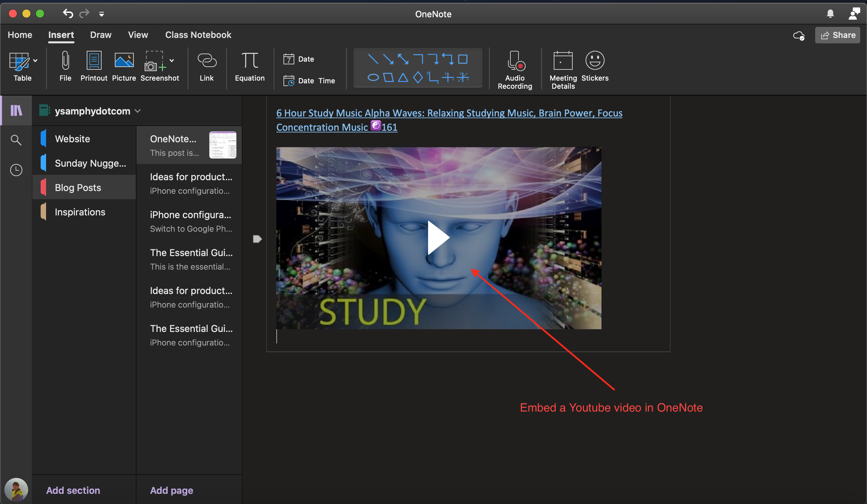Viewport: 867px width, 504px height.
Task: Switch to the Home tab
Action: (20, 35)
